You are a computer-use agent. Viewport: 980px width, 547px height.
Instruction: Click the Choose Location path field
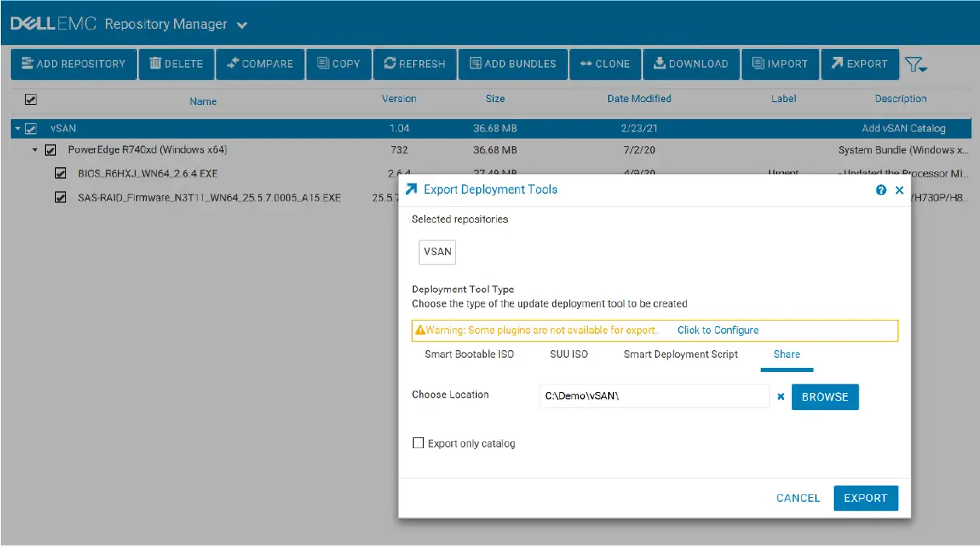(x=655, y=396)
